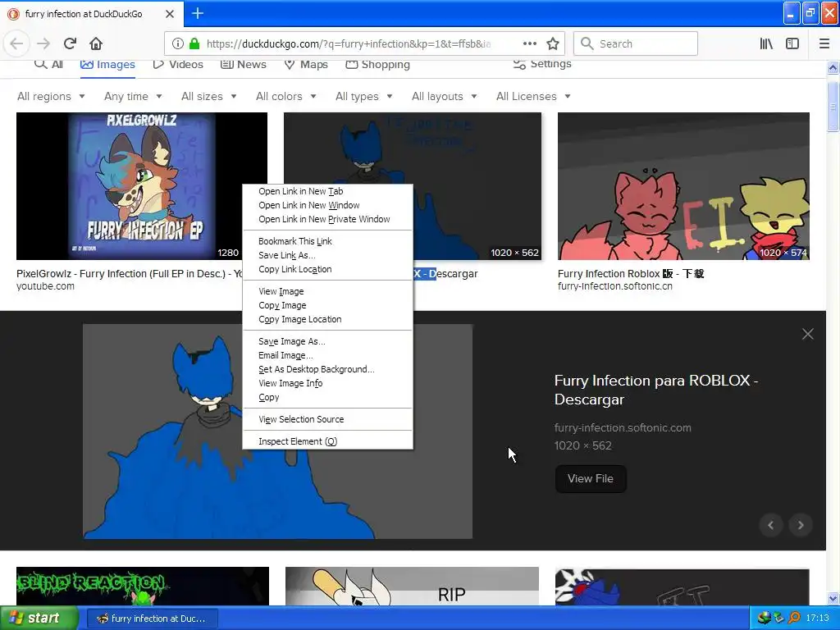Open the Windows Start button
This screenshot has width=840, height=630.
(x=39, y=618)
